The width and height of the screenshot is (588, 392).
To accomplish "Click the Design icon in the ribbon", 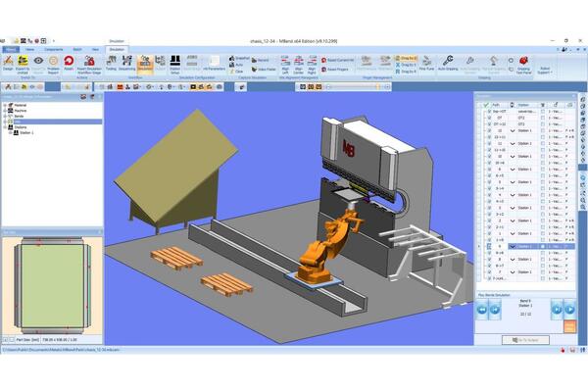I will point(8,62).
